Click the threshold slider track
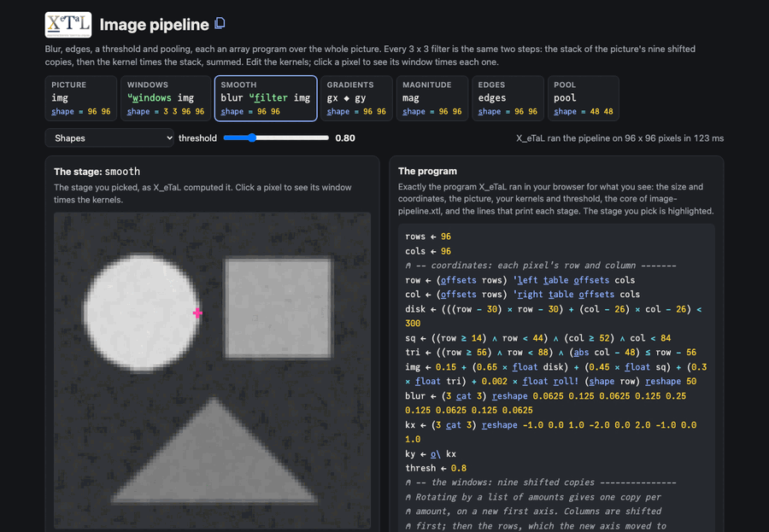 click(x=276, y=137)
